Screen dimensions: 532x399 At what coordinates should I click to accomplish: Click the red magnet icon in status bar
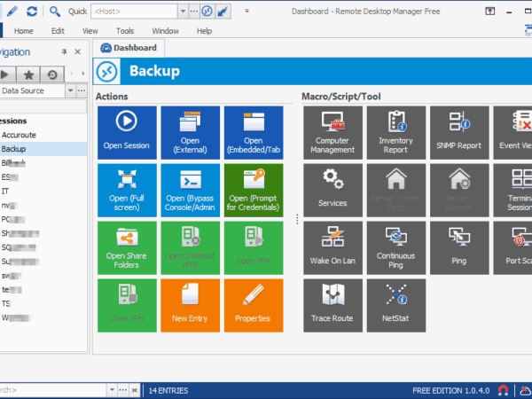pyautogui.click(x=504, y=390)
